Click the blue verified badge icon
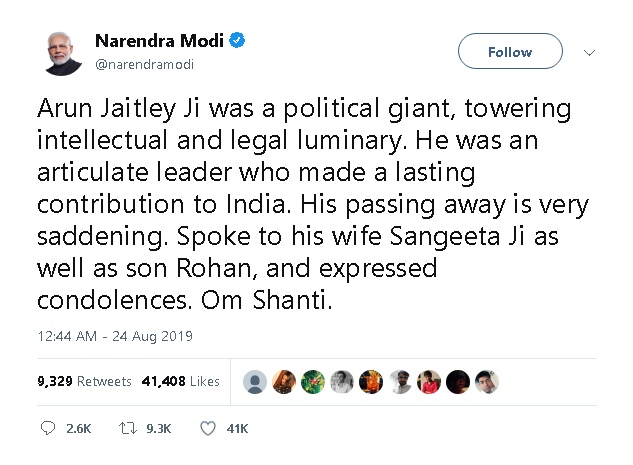Viewport: 633px width, 465px height. coord(238,41)
